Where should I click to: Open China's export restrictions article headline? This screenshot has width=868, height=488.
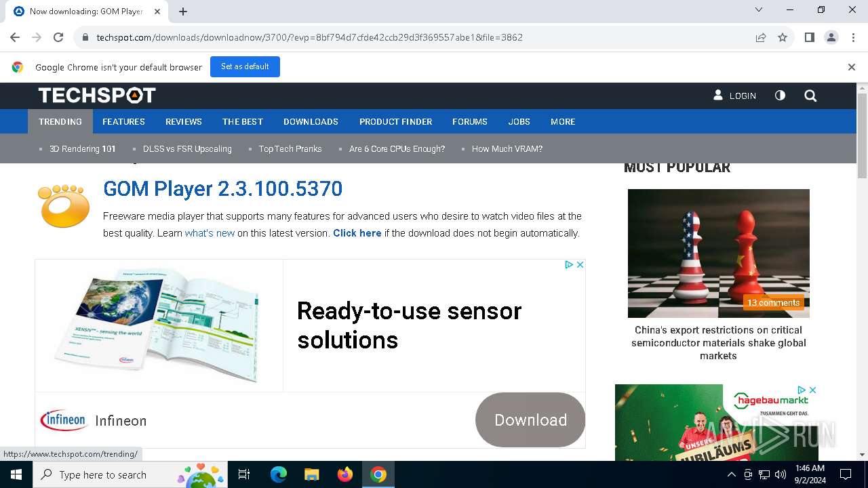coord(718,343)
